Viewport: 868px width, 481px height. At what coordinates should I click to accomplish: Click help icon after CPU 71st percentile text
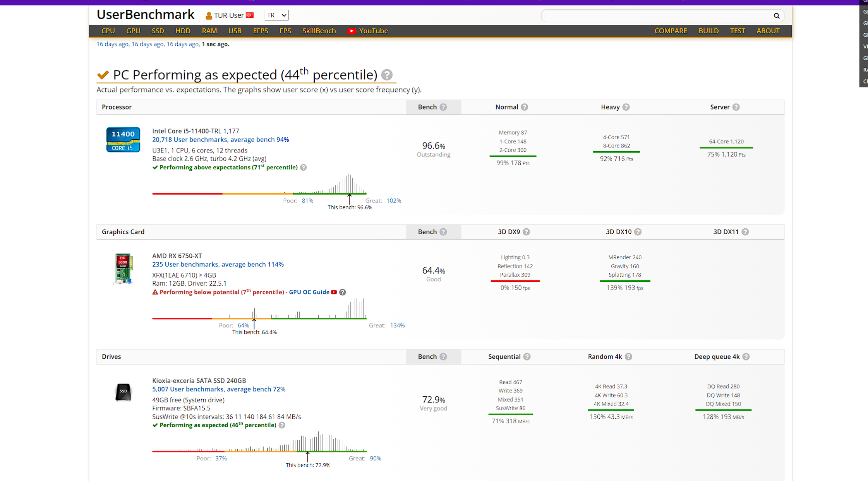coord(304,168)
